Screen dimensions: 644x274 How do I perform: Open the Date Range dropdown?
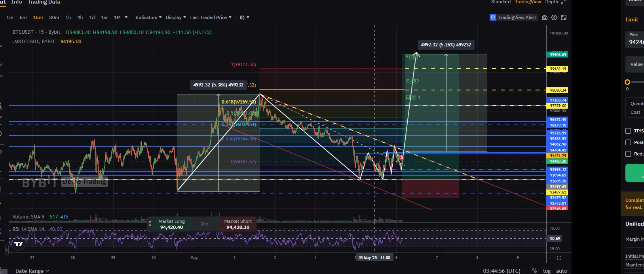(x=32, y=271)
